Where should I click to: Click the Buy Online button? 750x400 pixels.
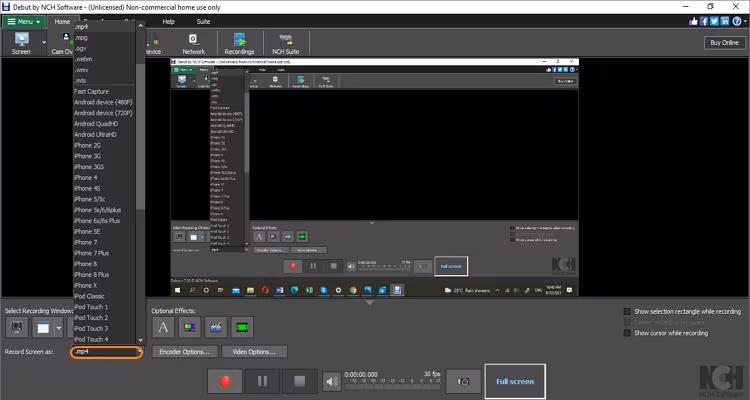pos(724,43)
